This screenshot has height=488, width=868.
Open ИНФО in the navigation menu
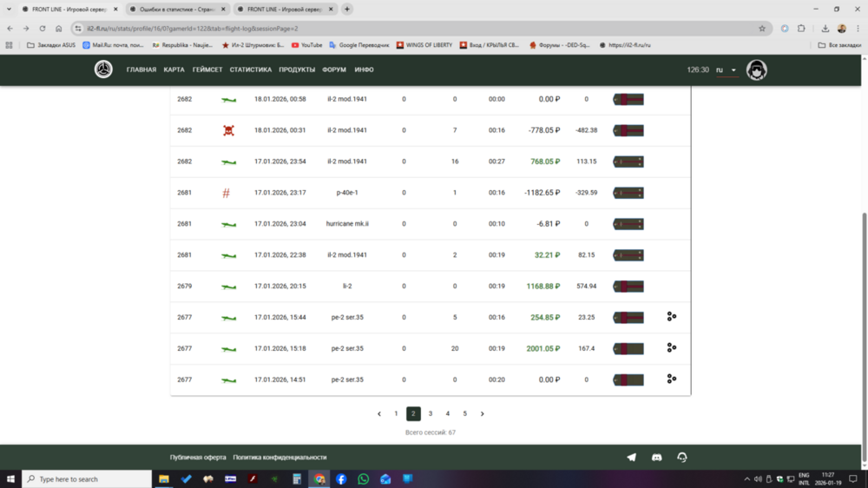tap(365, 69)
